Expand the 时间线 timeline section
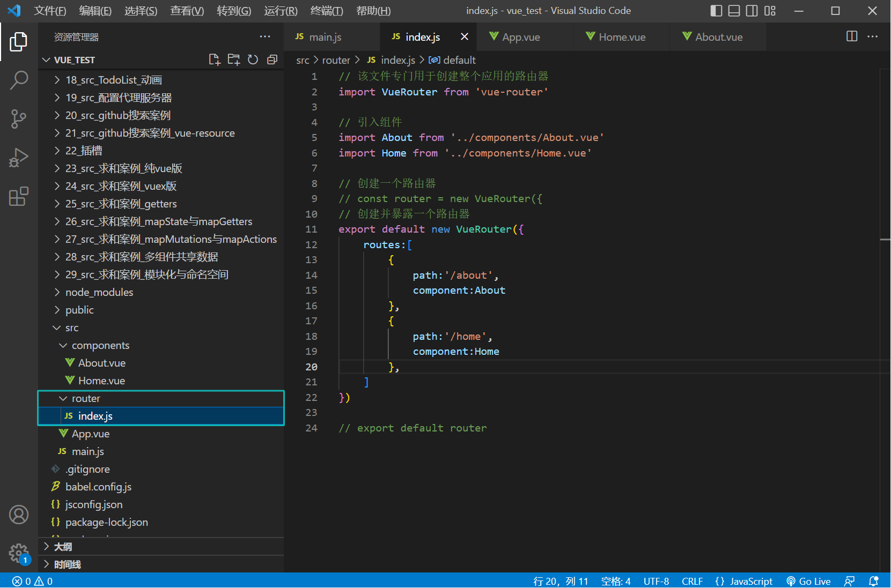 [x=161, y=564]
